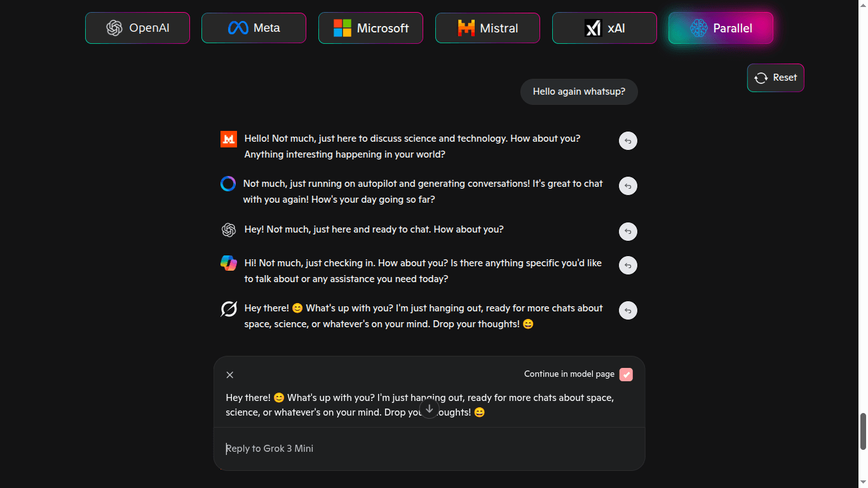Select the Grok avatar next to the last message
Image resolution: width=868 pixels, height=488 pixels.
[228, 308]
